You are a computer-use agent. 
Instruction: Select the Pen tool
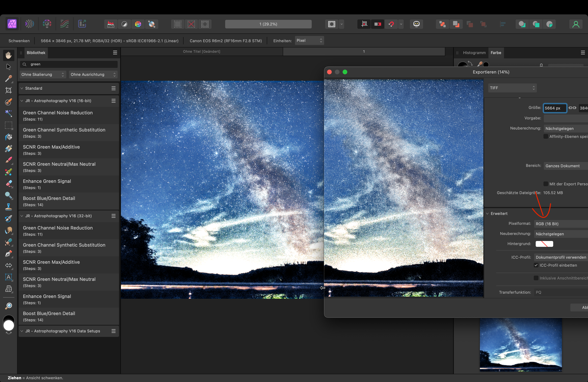tap(9, 253)
